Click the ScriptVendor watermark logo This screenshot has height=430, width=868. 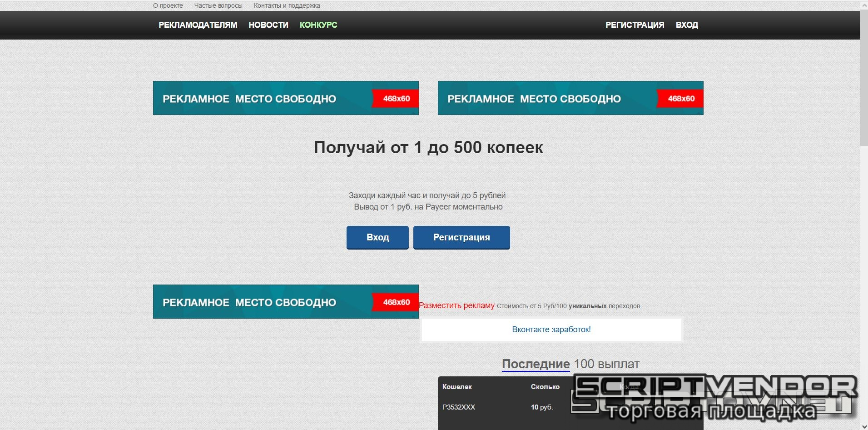click(714, 396)
